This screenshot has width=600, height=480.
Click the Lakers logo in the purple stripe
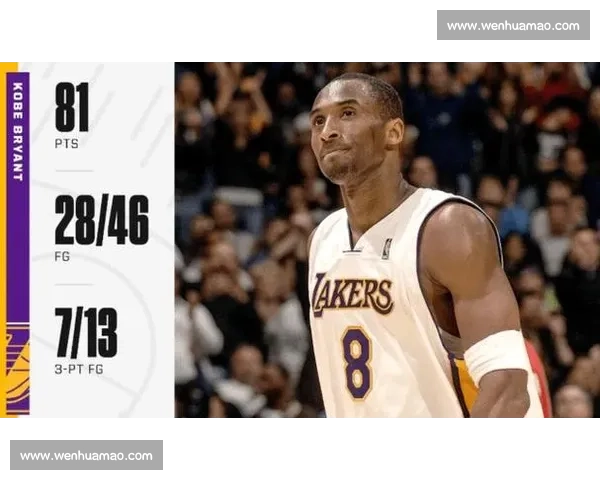point(18,372)
